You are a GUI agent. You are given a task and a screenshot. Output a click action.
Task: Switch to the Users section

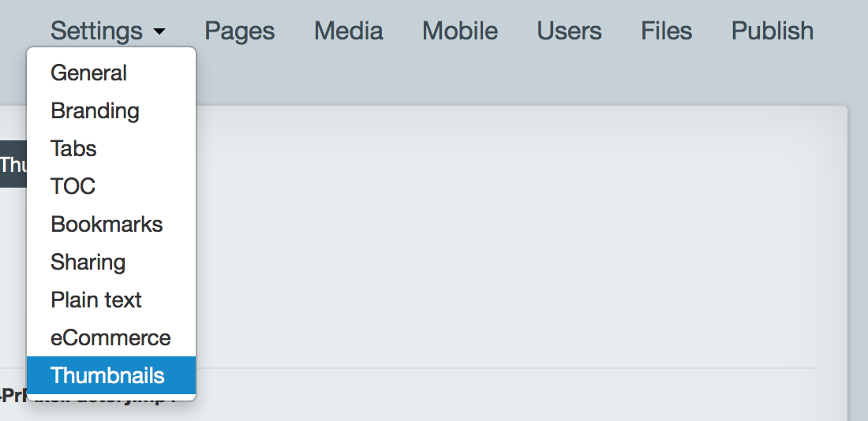pos(569,31)
